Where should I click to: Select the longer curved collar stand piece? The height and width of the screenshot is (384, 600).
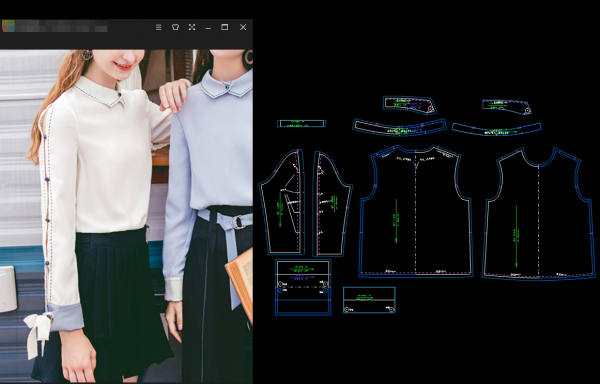tap(399, 128)
